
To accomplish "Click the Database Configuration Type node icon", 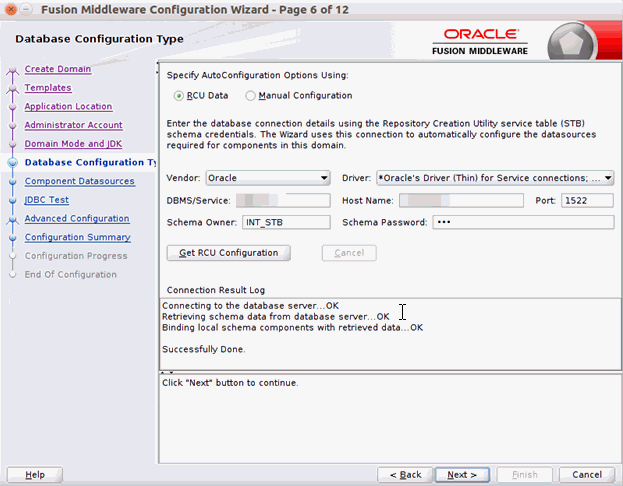I will (x=13, y=163).
